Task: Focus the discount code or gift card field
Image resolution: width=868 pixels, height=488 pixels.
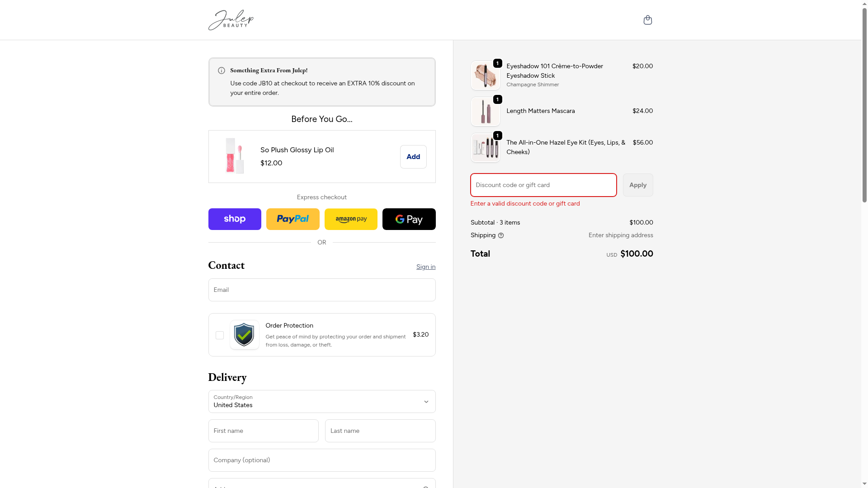Action: (543, 185)
